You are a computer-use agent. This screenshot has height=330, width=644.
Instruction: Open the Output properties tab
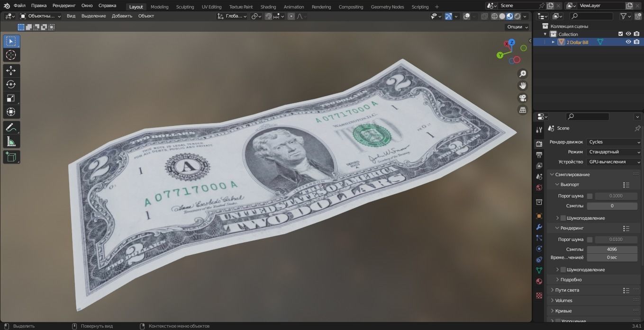click(539, 155)
